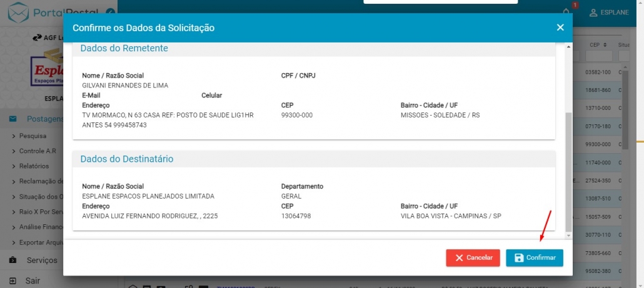Click the dialog scrollbar up arrow
This screenshot has width=644, height=288.
click(x=568, y=47)
